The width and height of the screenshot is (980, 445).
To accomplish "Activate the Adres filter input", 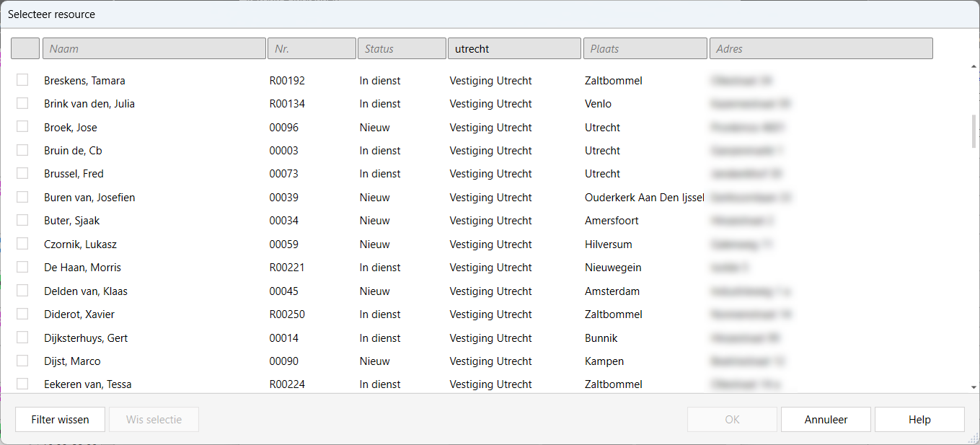I will 820,48.
